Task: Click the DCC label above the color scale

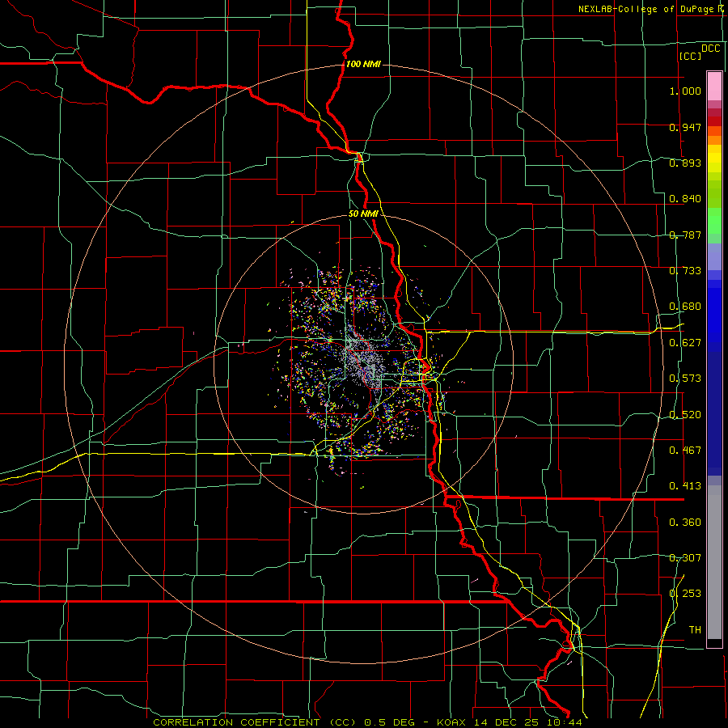Action: (711, 49)
